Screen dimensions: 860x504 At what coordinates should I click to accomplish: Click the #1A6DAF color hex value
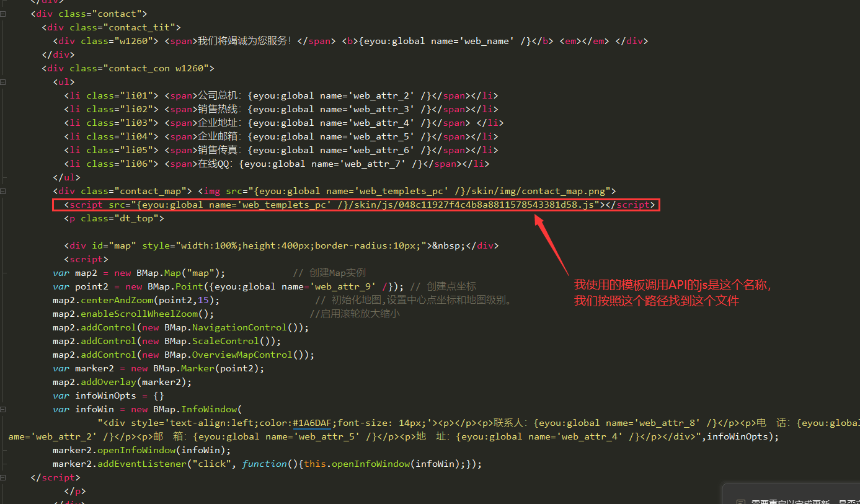pyautogui.click(x=312, y=423)
